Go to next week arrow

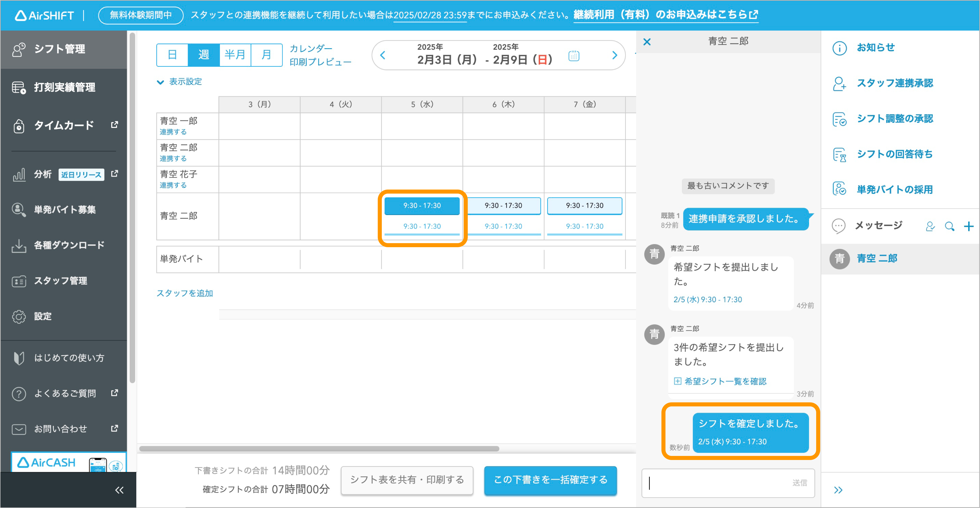[x=614, y=55]
